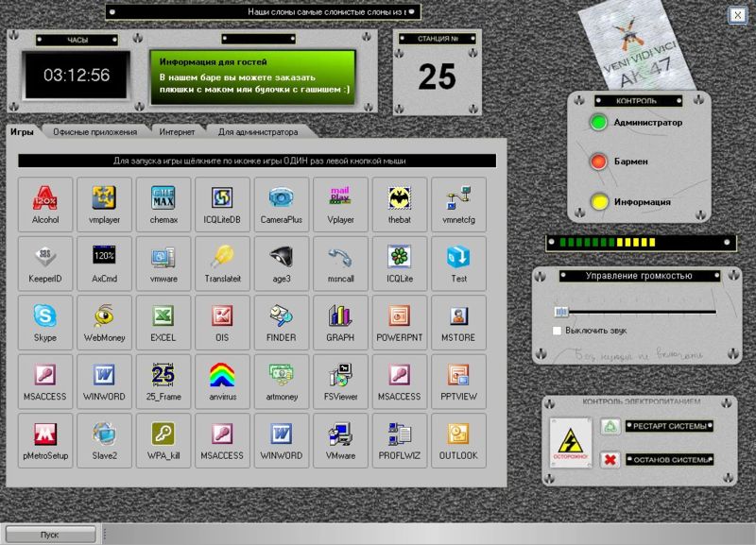
Task: Click the РЕСТАРТ СИСТЕМЫ button
Action: pyautogui.click(x=669, y=426)
